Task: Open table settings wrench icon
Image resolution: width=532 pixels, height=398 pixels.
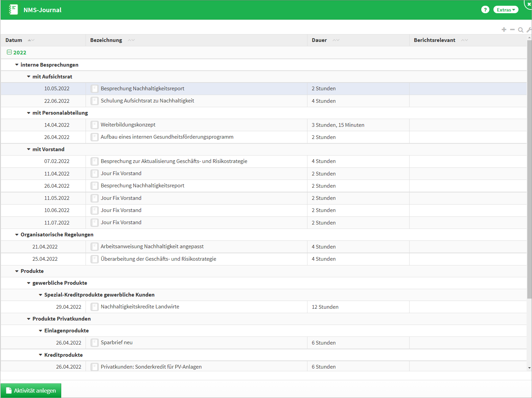Action: click(x=529, y=30)
